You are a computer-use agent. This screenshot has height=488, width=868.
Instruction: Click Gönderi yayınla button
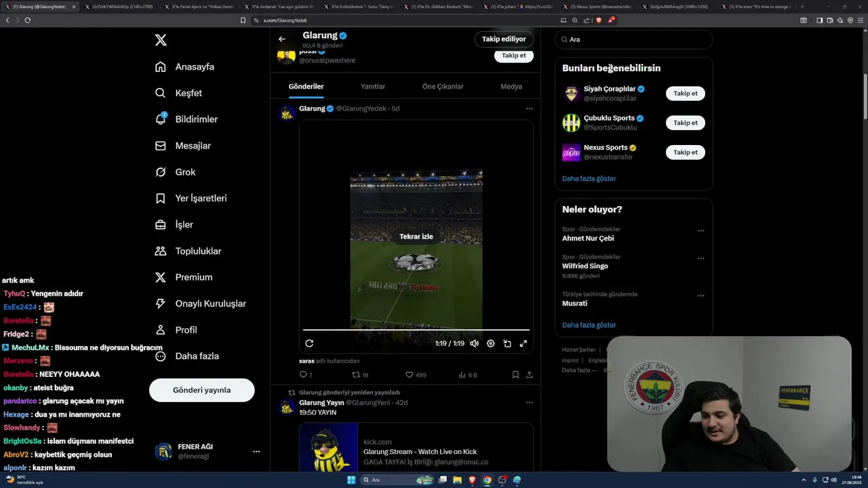click(x=201, y=390)
